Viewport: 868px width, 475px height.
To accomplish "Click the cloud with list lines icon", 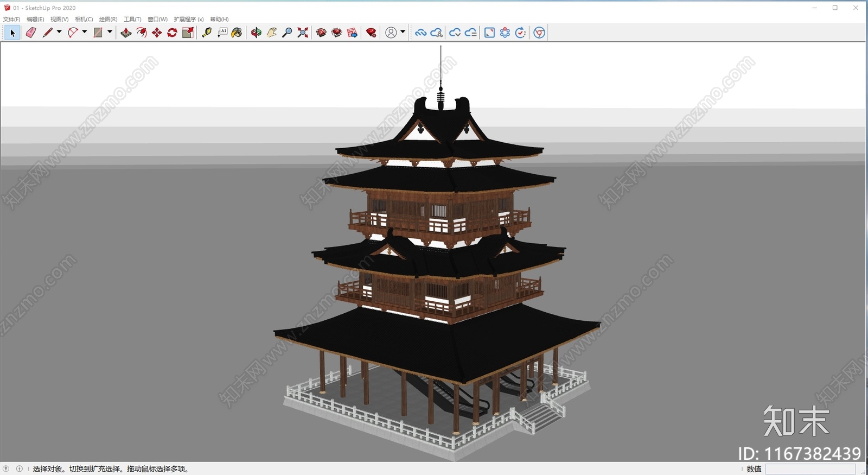I will click(471, 33).
